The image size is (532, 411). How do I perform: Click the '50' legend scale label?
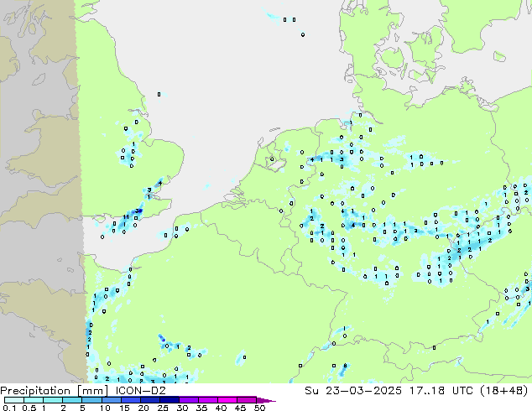pos(259,408)
